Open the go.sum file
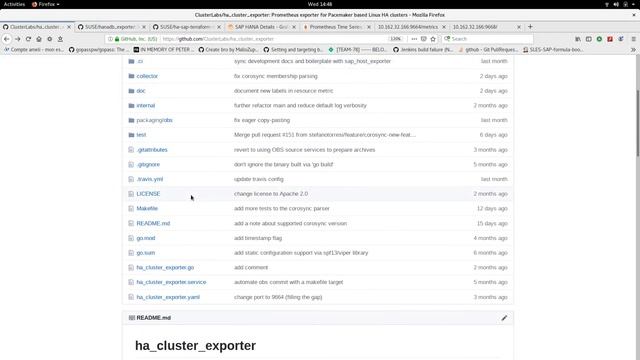Viewport: 640px width, 360px height. click(146, 253)
